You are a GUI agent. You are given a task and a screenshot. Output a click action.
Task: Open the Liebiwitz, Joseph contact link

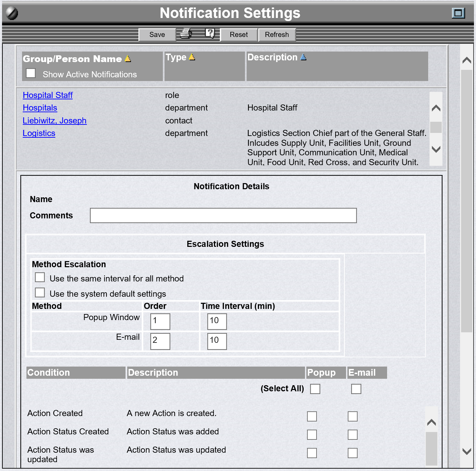[55, 121]
